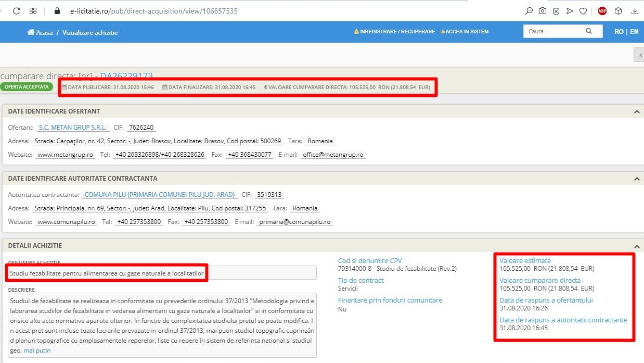Click the padlock site security icon
Viewport: 644px width, 363px height.
pyautogui.click(x=57, y=10)
